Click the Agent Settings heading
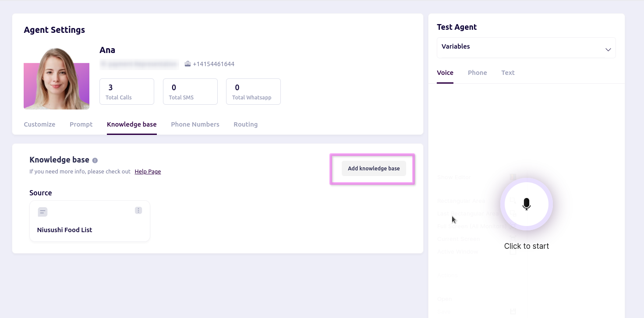644x318 pixels. [54, 30]
